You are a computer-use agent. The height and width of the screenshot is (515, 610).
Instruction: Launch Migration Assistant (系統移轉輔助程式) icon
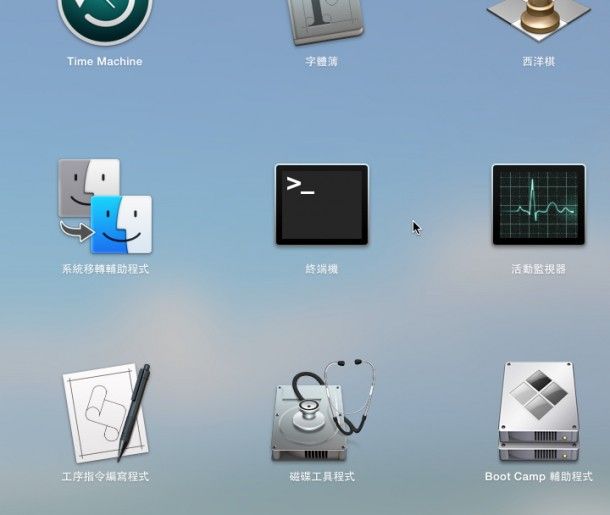click(x=105, y=206)
